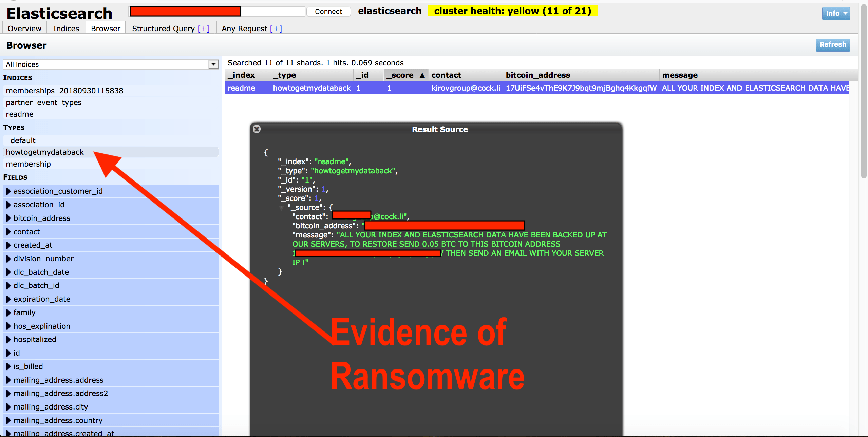This screenshot has height=437, width=868.
Task: Switch to the Indices tab
Action: click(66, 28)
